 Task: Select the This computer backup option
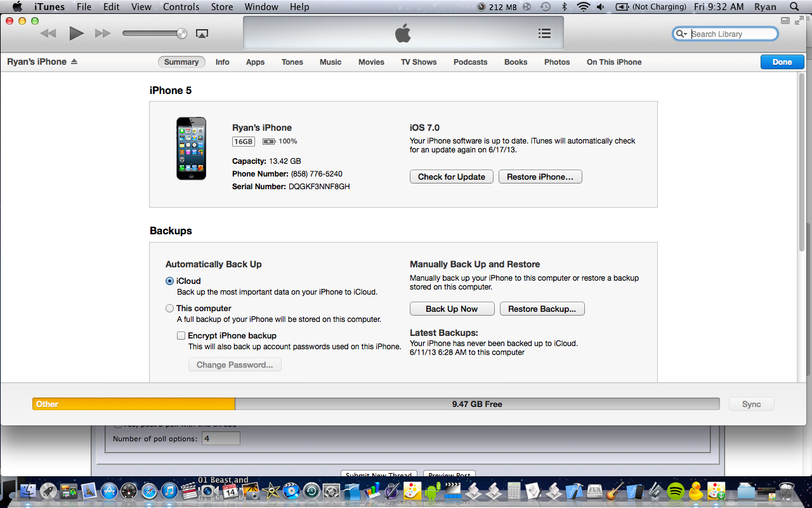[169, 309]
